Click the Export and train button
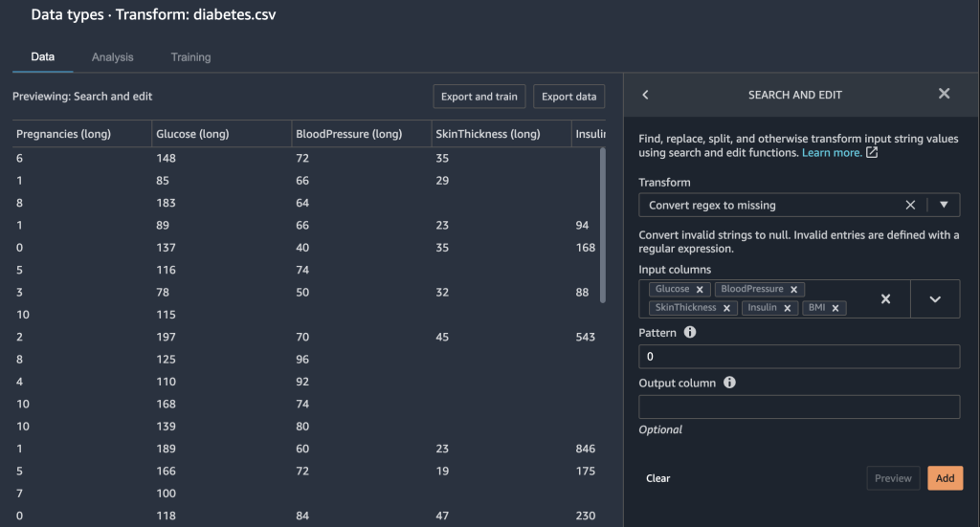Screen dimensions: 980x527 479,97
